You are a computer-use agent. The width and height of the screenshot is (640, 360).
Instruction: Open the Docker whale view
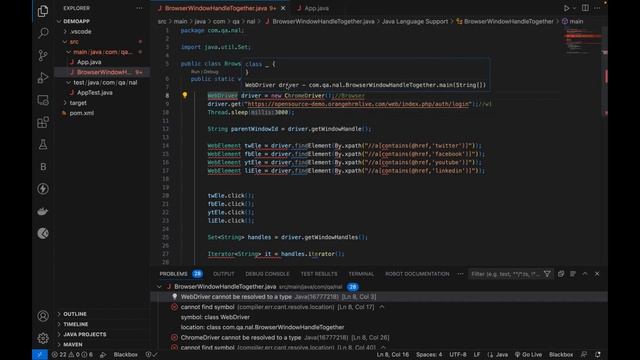[43, 211]
